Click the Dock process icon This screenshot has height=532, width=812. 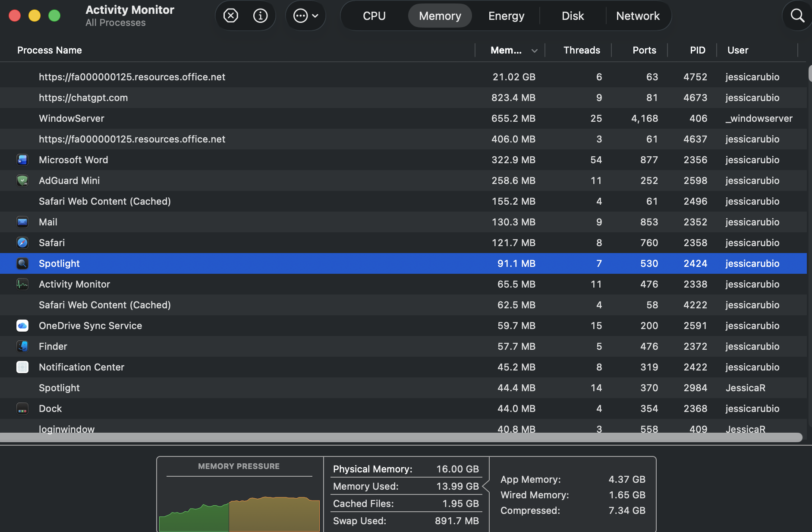pyautogui.click(x=22, y=408)
